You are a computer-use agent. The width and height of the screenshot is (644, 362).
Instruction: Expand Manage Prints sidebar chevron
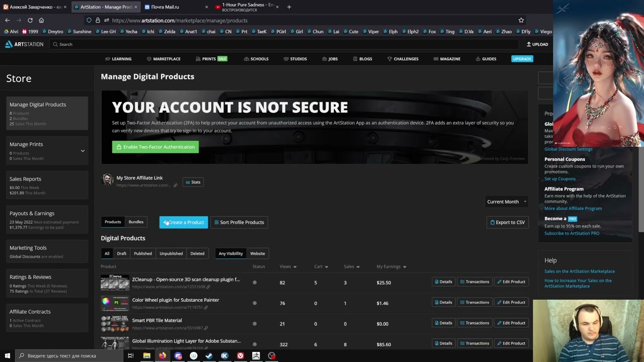tap(83, 150)
